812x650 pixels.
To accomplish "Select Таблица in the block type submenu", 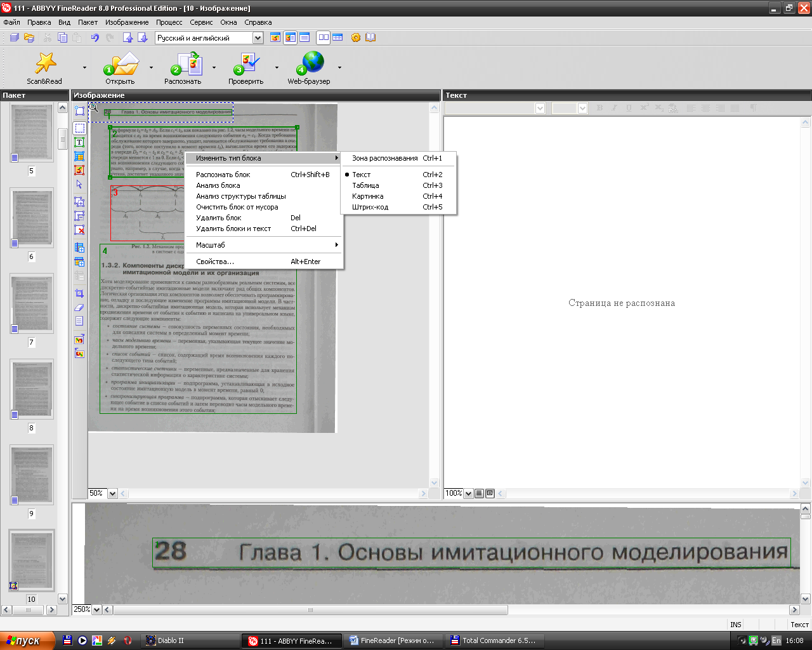I will [399, 185].
